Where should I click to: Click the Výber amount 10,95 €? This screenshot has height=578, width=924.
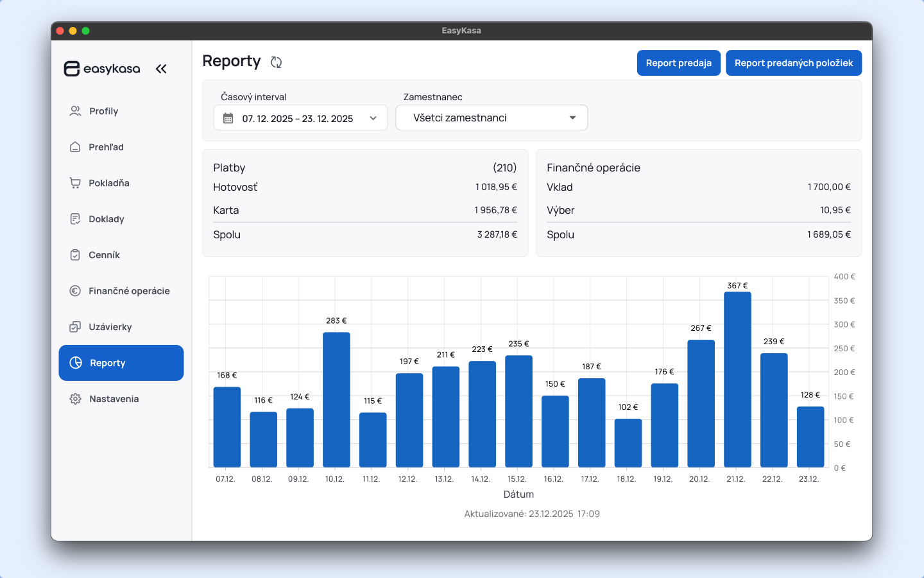pos(835,210)
